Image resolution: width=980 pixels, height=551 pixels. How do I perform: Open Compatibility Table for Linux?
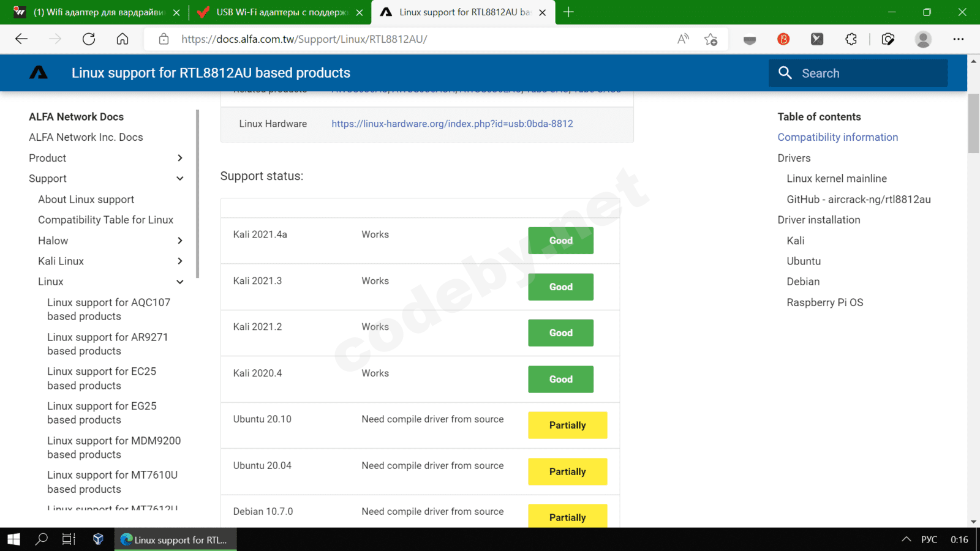pos(105,220)
